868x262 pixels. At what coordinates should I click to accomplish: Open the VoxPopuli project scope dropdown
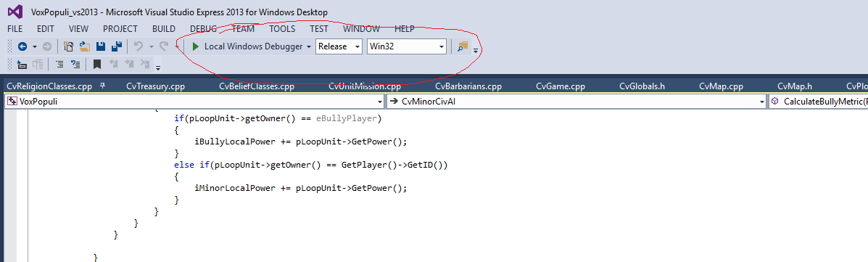[x=194, y=102]
